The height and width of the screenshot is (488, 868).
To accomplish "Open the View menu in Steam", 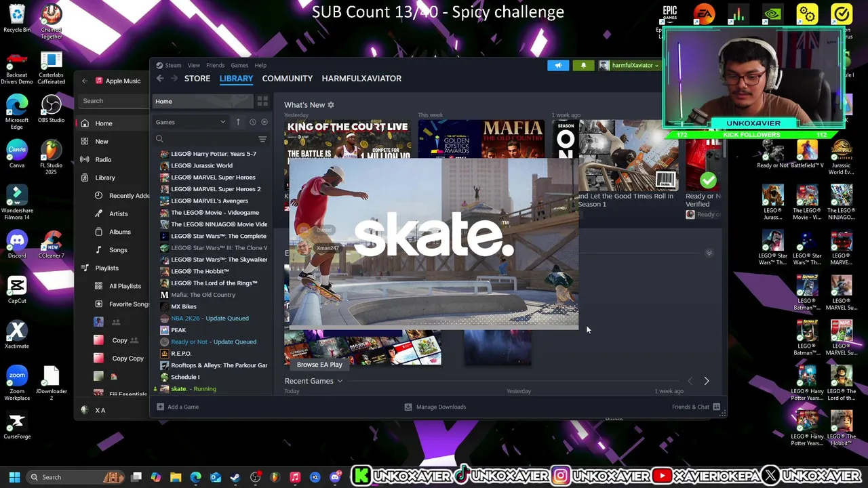I will point(194,66).
